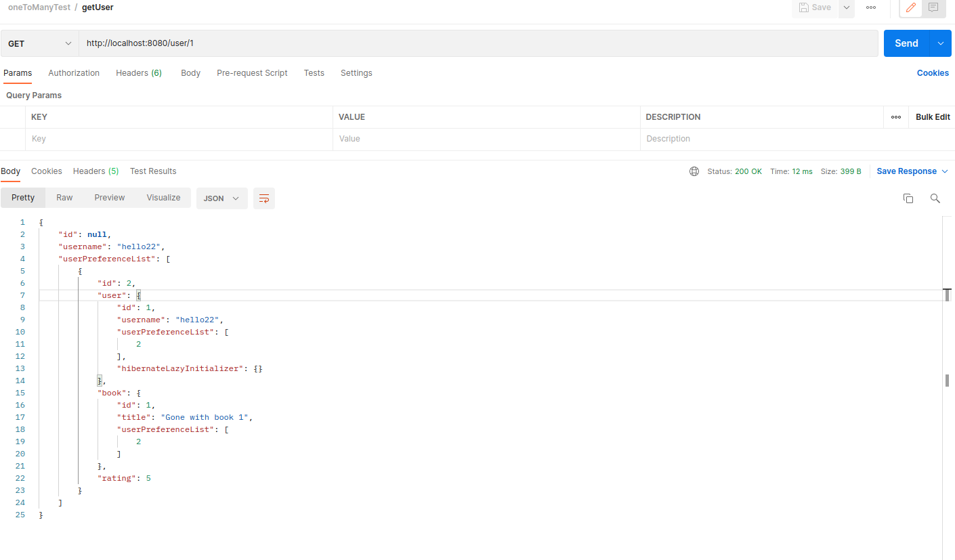Toggle the line wrap icon
The image size is (955, 560).
pos(264,198)
